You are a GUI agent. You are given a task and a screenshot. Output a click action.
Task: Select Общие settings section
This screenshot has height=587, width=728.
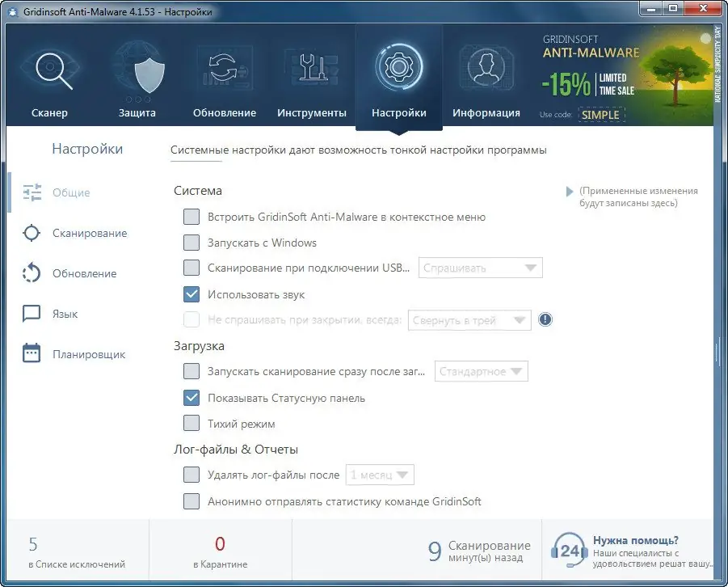[71, 192]
